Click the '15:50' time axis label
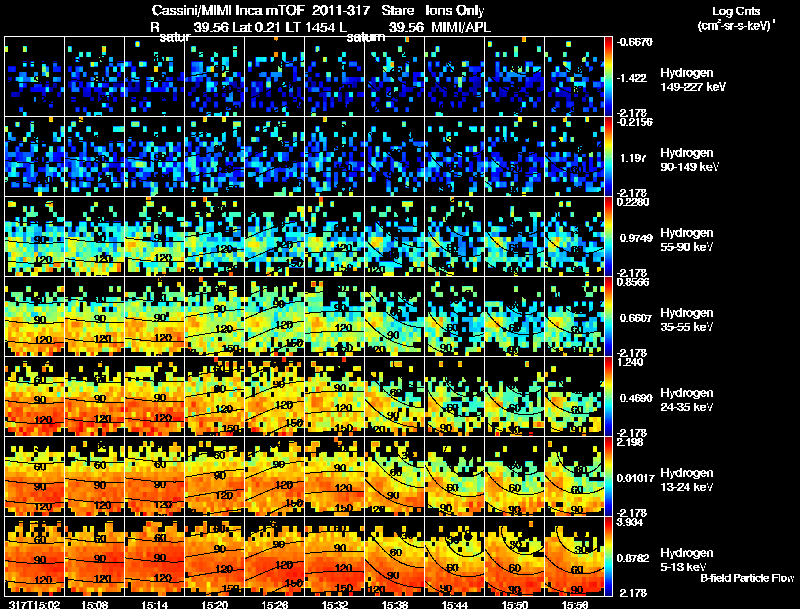Viewport: 800px width, 609px height. pyautogui.click(x=514, y=604)
